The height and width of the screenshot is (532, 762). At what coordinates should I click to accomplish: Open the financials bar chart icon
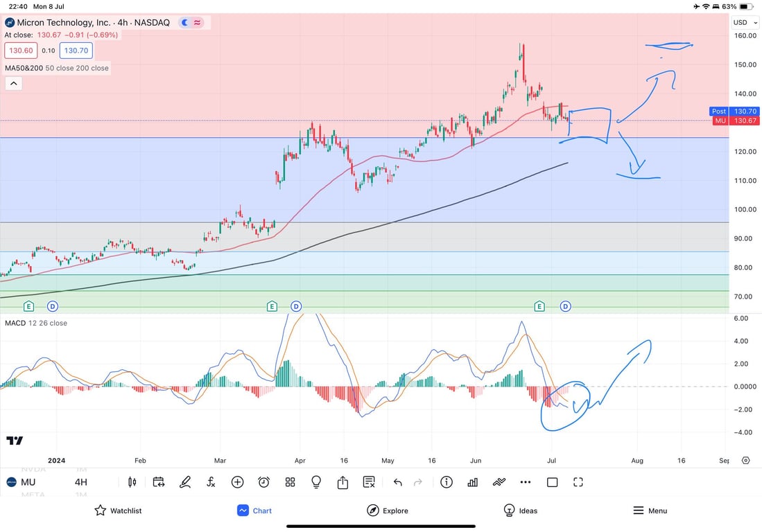[472, 482]
